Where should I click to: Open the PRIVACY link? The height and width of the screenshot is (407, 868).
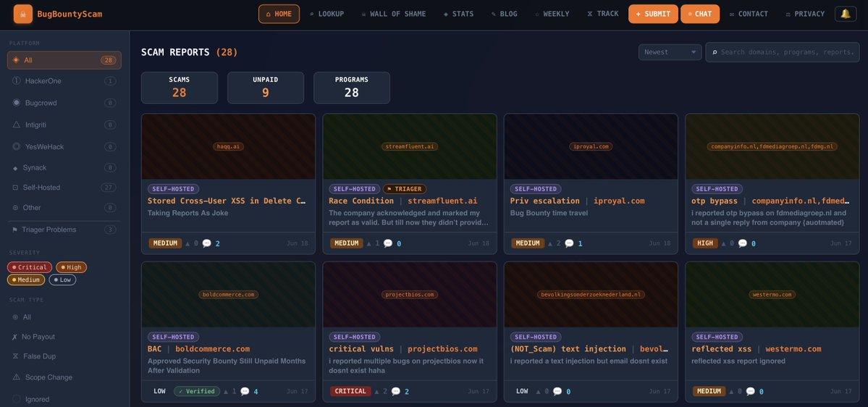coord(805,14)
